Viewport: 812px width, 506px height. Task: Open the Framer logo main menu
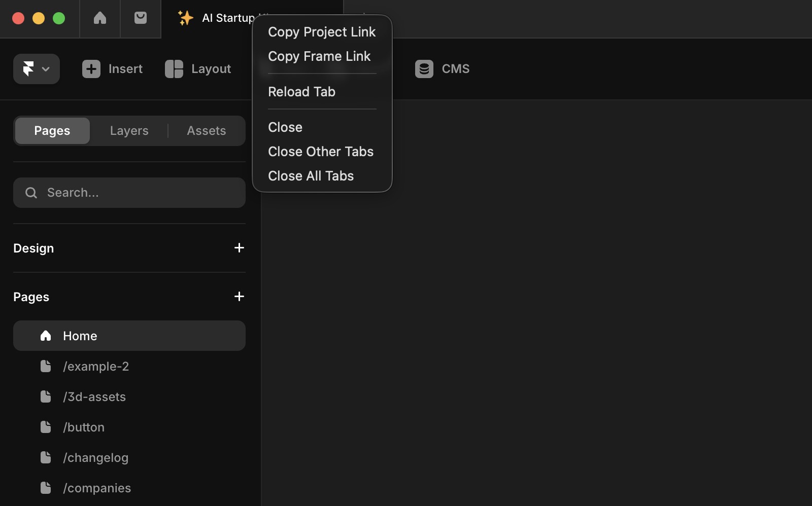point(36,69)
